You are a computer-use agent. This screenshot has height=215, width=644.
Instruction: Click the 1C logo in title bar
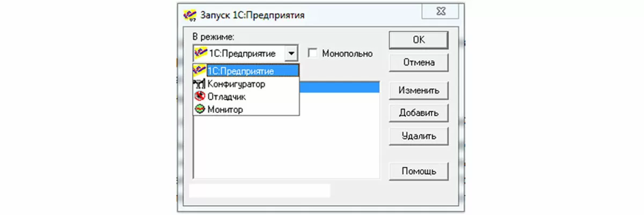190,15
